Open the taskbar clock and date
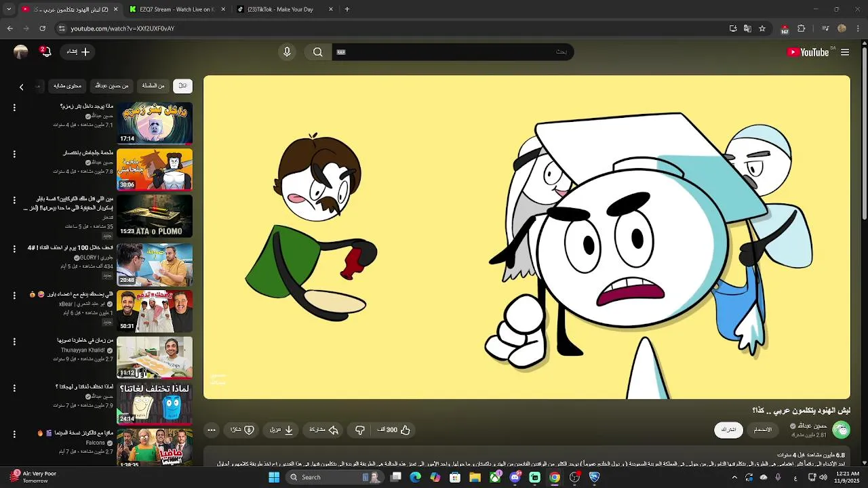The width and height of the screenshot is (868, 488). point(846,477)
